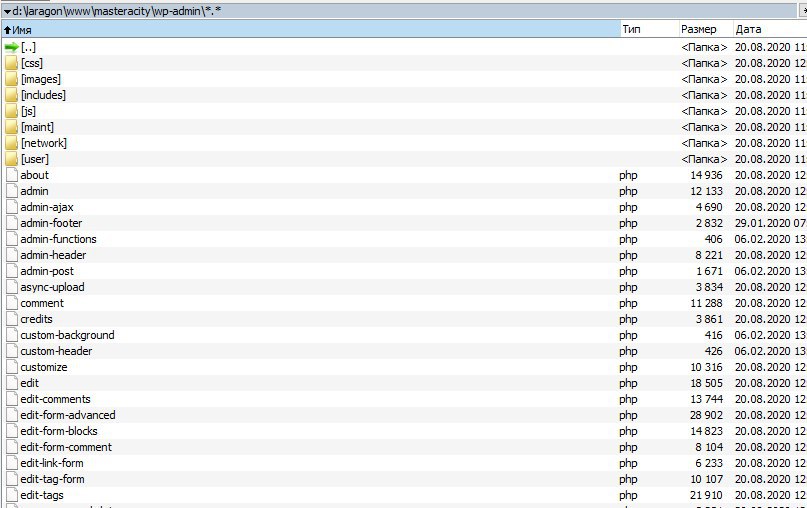
Task: Select the file named edit-tags
Action: pos(42,495)
